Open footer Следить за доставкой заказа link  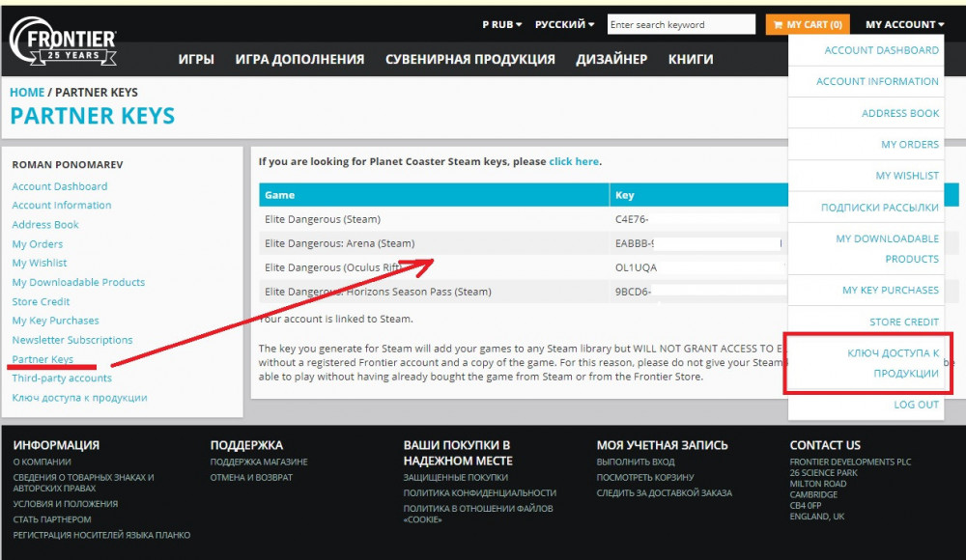tap(665, 492)
